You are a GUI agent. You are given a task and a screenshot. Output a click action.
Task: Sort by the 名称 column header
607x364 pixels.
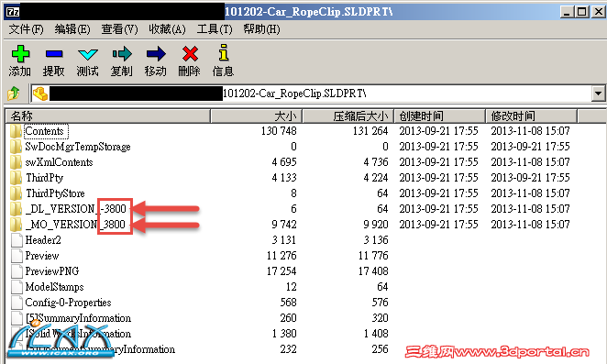click(x=108, y=116)
